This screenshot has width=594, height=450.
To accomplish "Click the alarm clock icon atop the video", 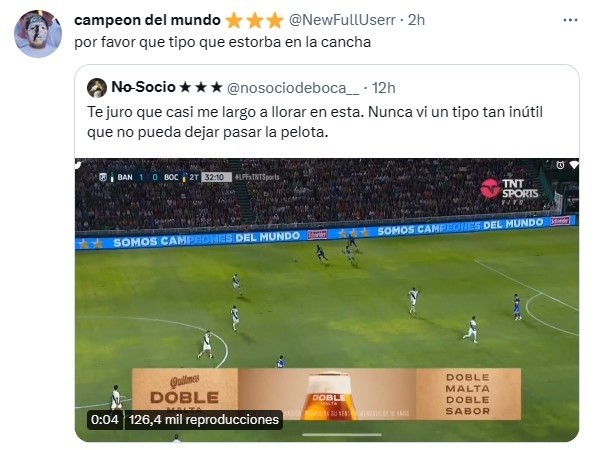I will [560, 165].
